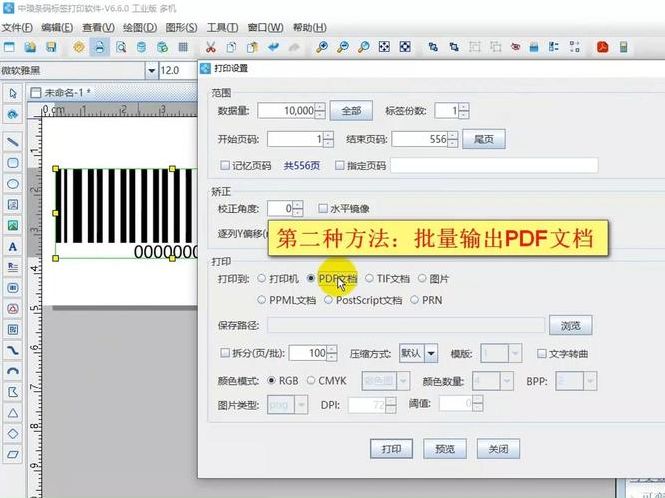
Task: Click the new document icon in toolbar
Action: click(9, 47)
